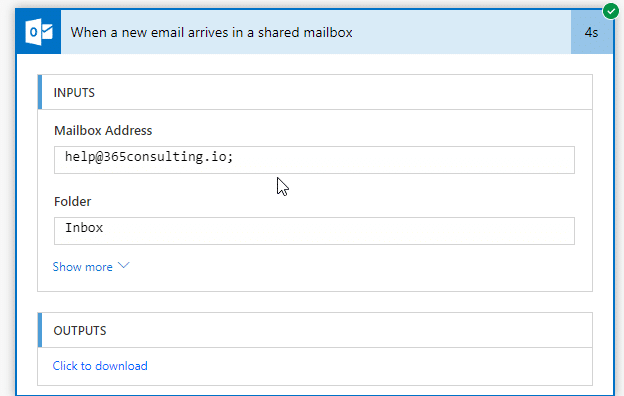Image resolution: width=624 pixels, height=396 pixels.
Task: Select the Inbox folder value text
Action: [x=84, y=228]
